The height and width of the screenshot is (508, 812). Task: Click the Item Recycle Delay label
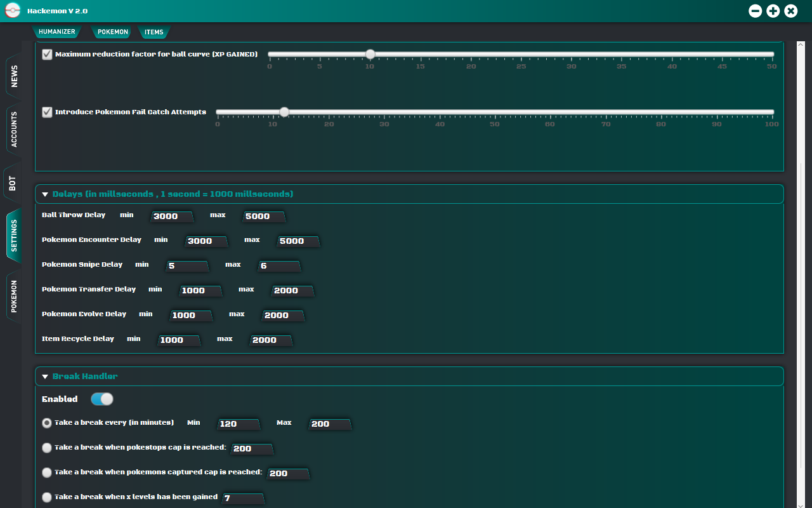[x=78, y=339]
